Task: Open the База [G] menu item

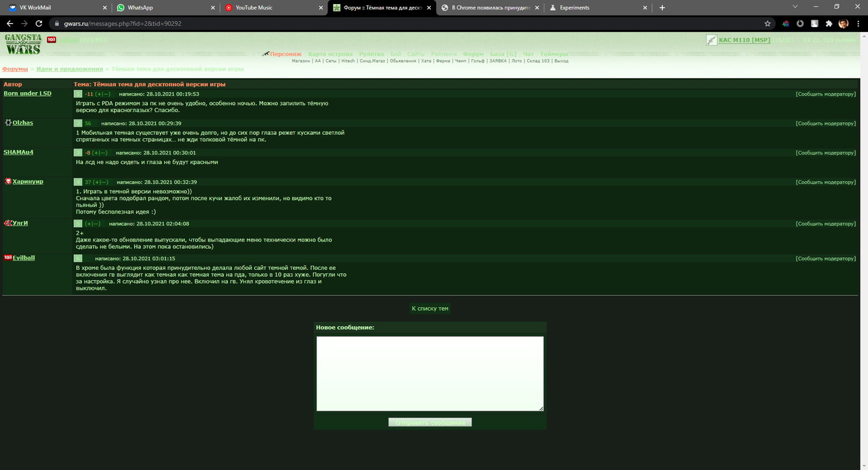Action: click(x=503, y=54)
